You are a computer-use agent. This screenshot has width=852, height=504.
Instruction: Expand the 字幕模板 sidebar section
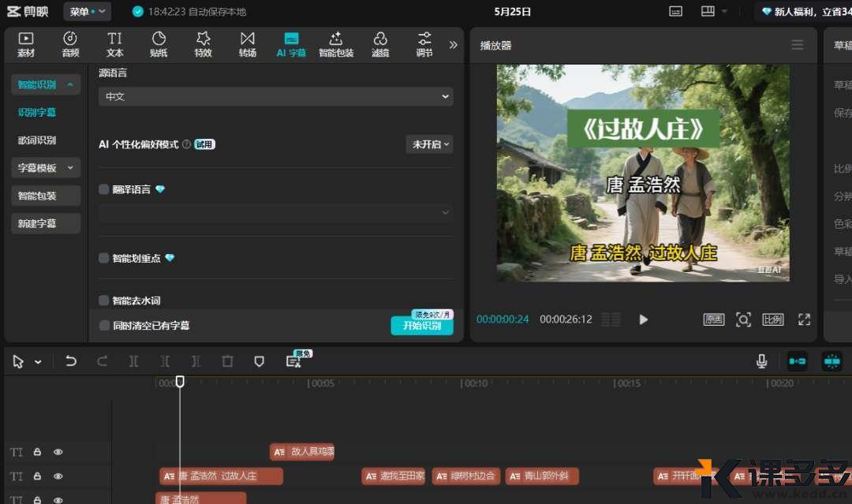[x=46, y=168]
